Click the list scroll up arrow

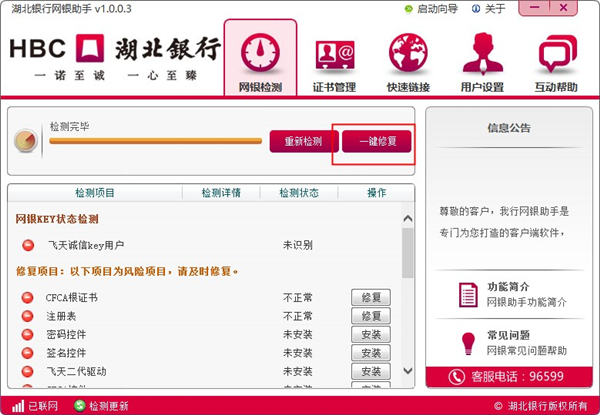[408, 218]
